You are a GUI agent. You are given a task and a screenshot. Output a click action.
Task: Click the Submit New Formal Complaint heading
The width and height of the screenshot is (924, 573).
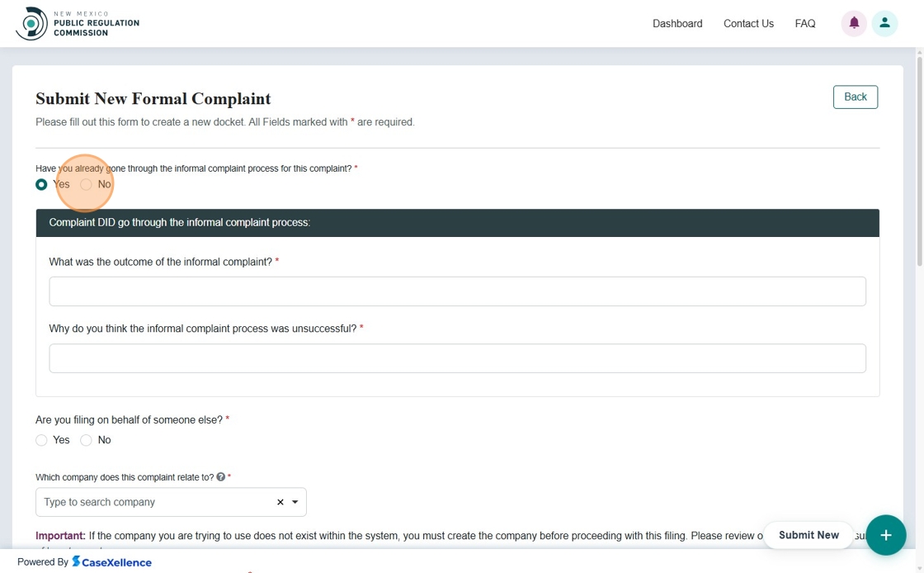(x=153, y=98)
